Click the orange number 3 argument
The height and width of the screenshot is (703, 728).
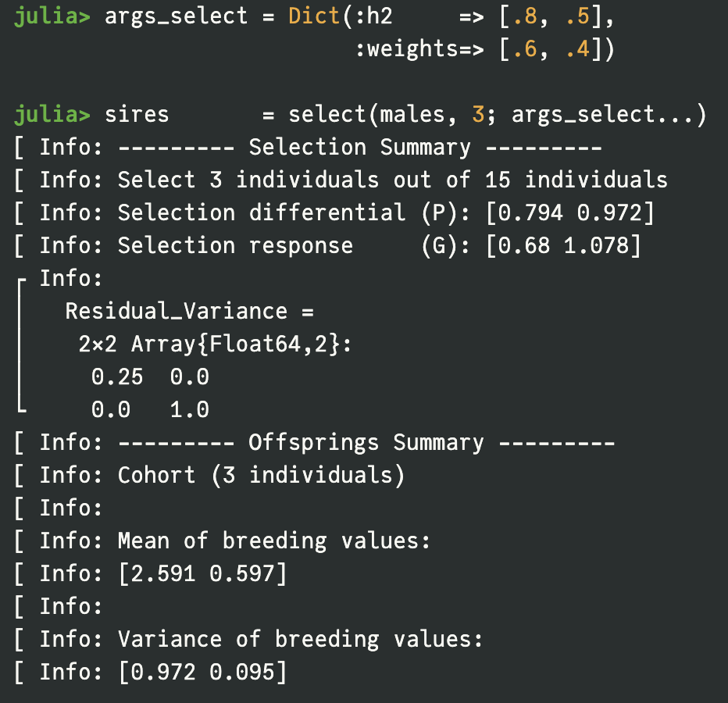point(478,115)
